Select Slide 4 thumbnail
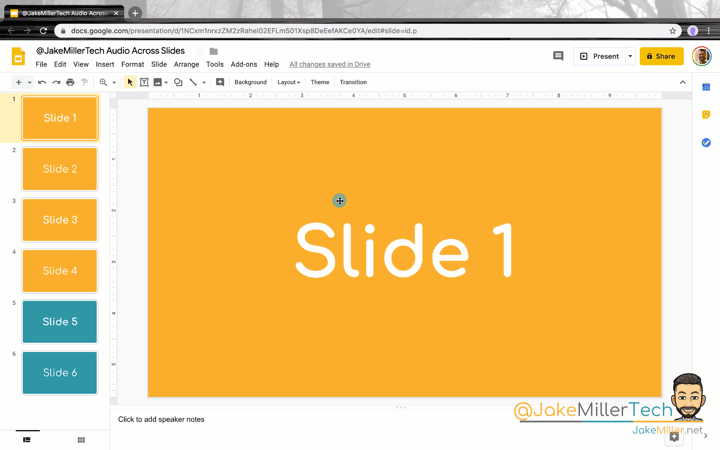720x450 pixels. tap(60, 271)
